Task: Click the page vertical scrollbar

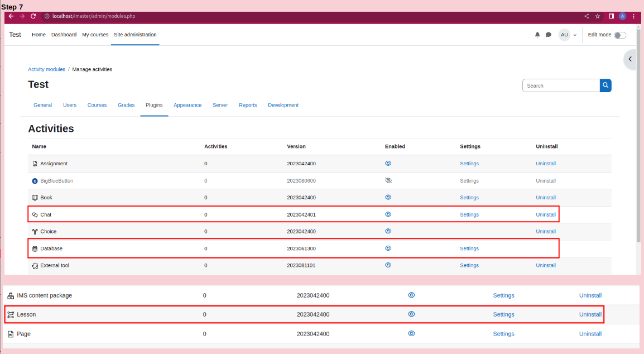Action: pyautogui.click(x=638, y=136)
